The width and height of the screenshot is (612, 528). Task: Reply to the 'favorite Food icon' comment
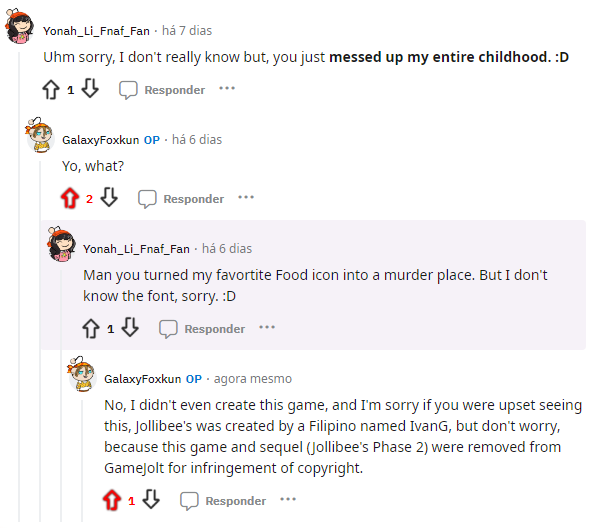click(202, 328)
